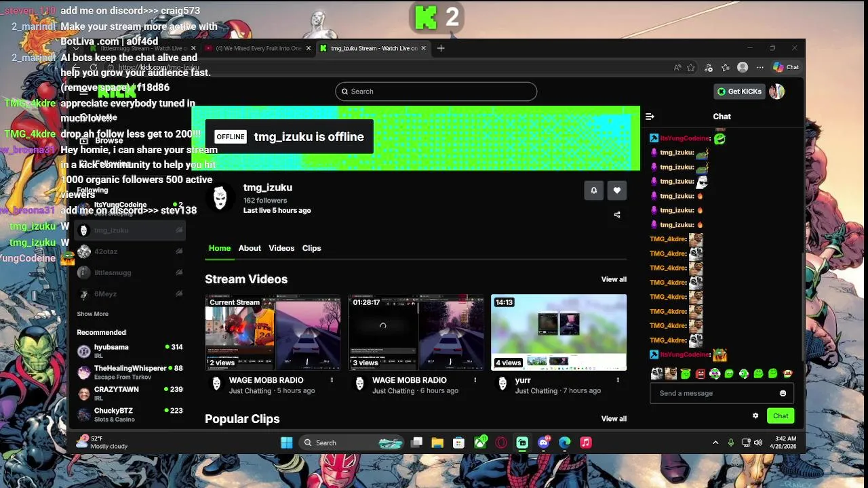The height and width of the screenshot is (488, 868).
Task: Open File Explorer from taskbar
Action: pos(437,443)
